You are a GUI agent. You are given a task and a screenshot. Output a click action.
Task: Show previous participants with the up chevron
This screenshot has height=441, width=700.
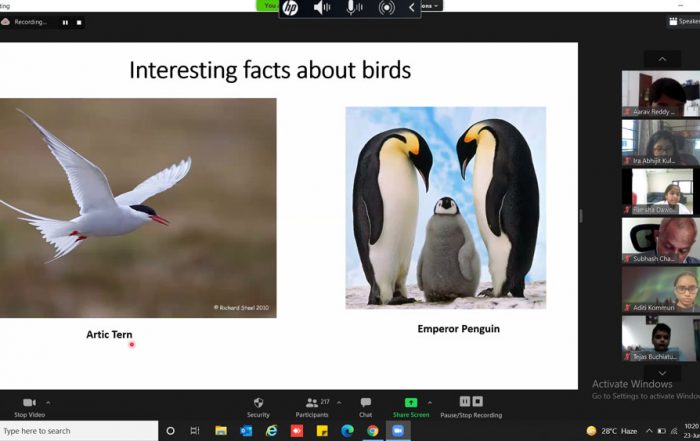(662, 59)
